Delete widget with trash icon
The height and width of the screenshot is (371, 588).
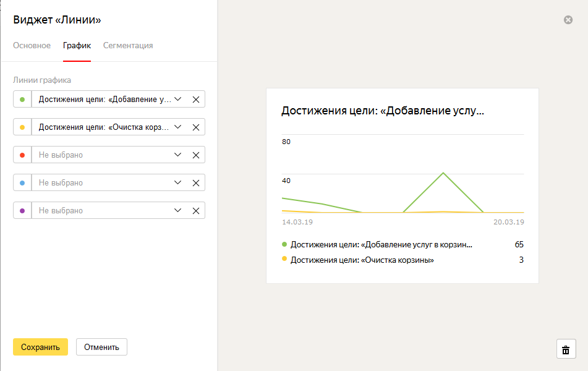(566, 349)
